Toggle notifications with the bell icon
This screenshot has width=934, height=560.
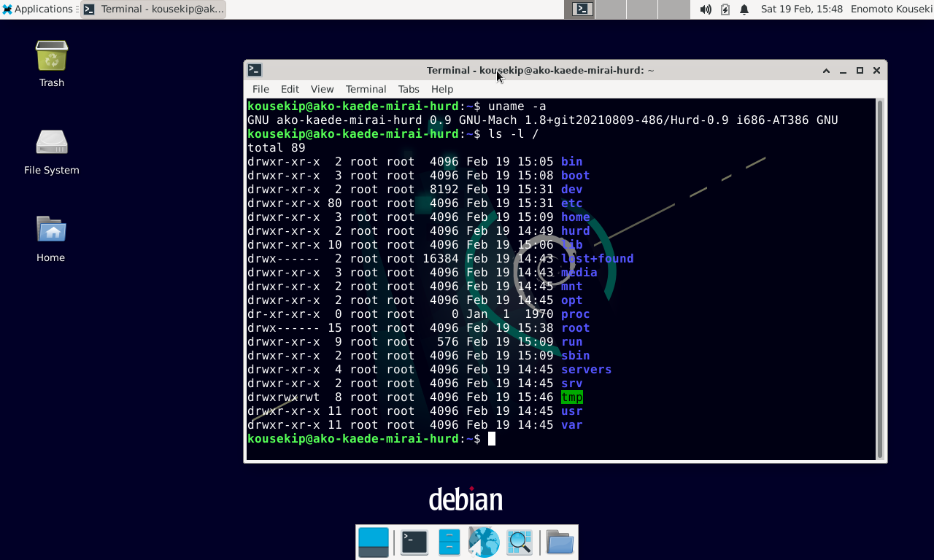tap(744, 9)
